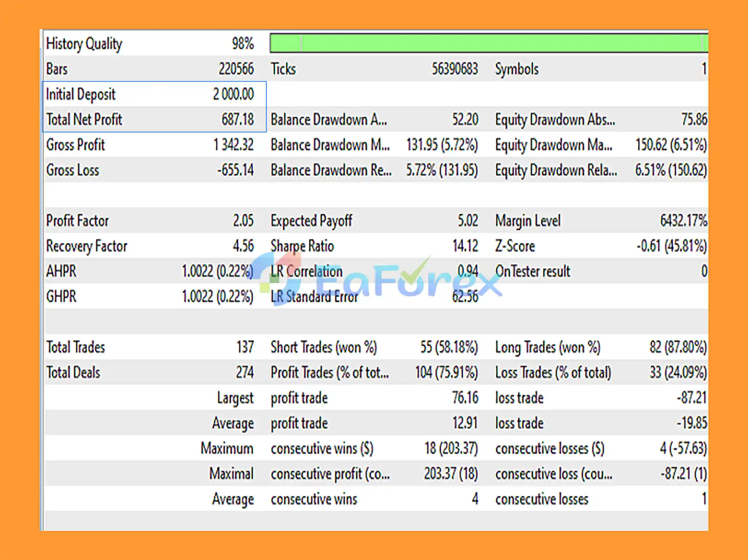Select the Largest profit trade value 76.16
748x560 pixels.
click(x=465, y=398)
